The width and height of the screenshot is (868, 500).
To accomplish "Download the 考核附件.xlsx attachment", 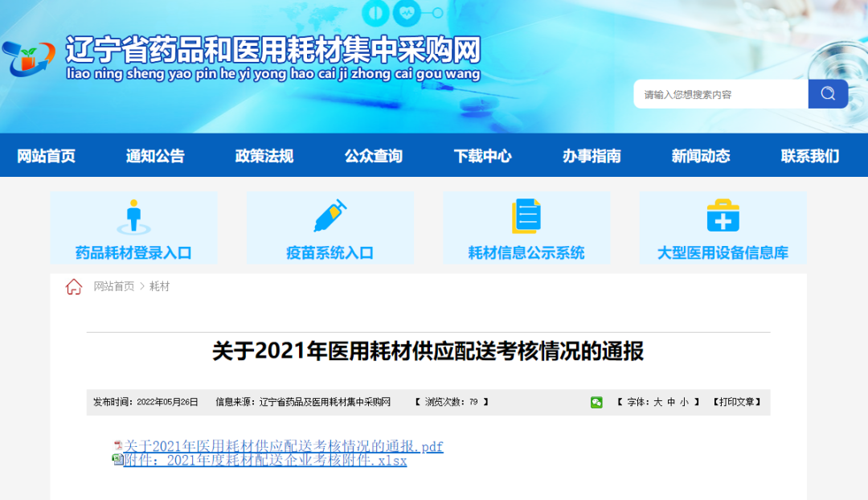I will (265, 460).
